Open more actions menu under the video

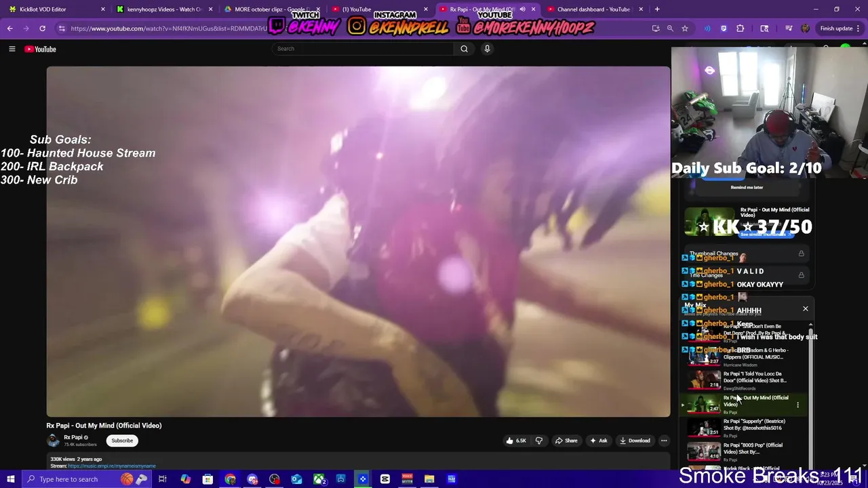[664, 441]
